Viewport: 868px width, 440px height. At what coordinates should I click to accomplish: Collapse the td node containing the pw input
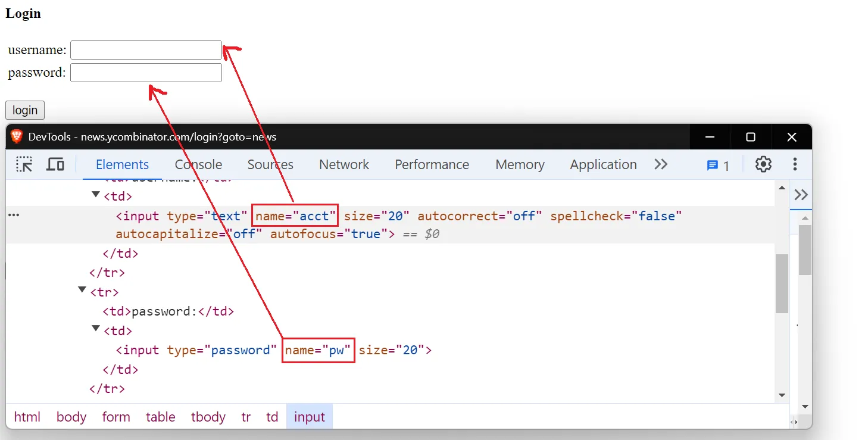click(x=96, y=329)
